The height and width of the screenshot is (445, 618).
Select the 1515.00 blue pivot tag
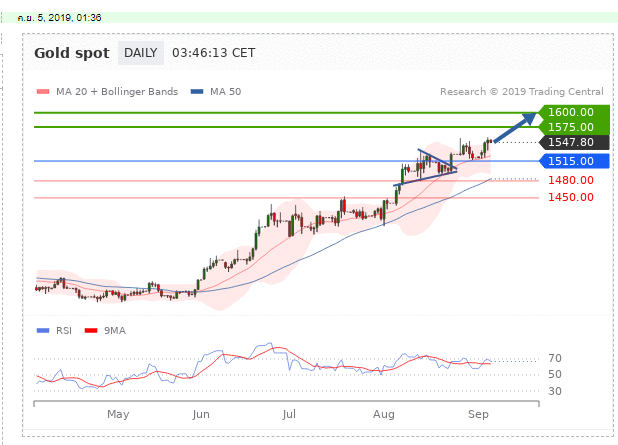point(571,161)
